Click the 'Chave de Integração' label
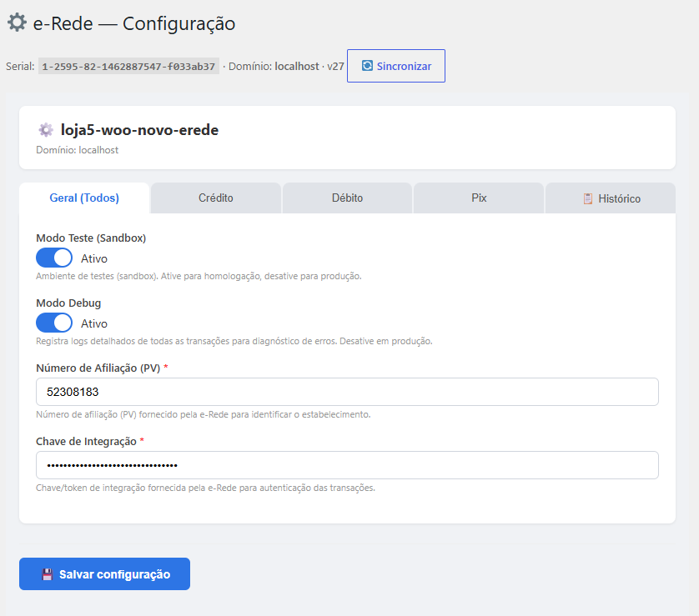 pos(86,442)
